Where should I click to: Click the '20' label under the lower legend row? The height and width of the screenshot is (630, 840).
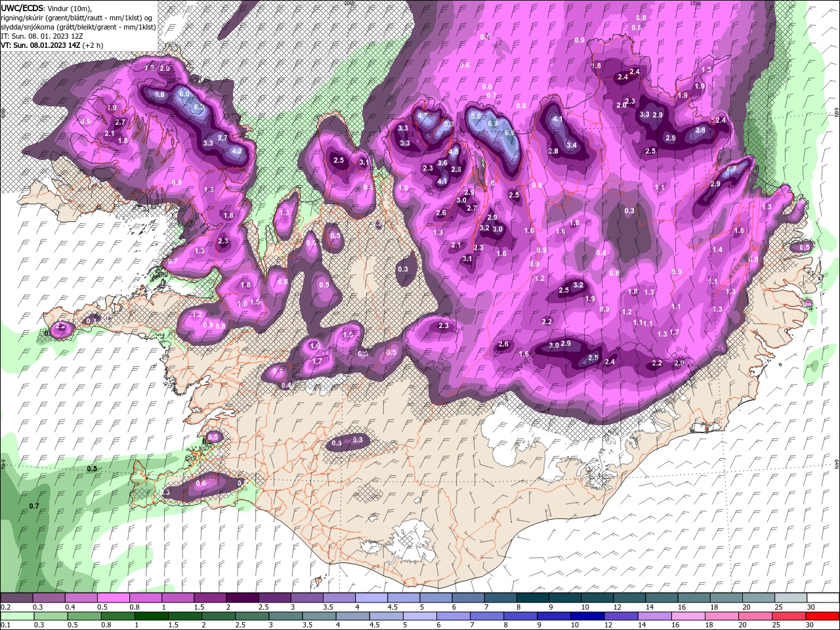[742, 625]
